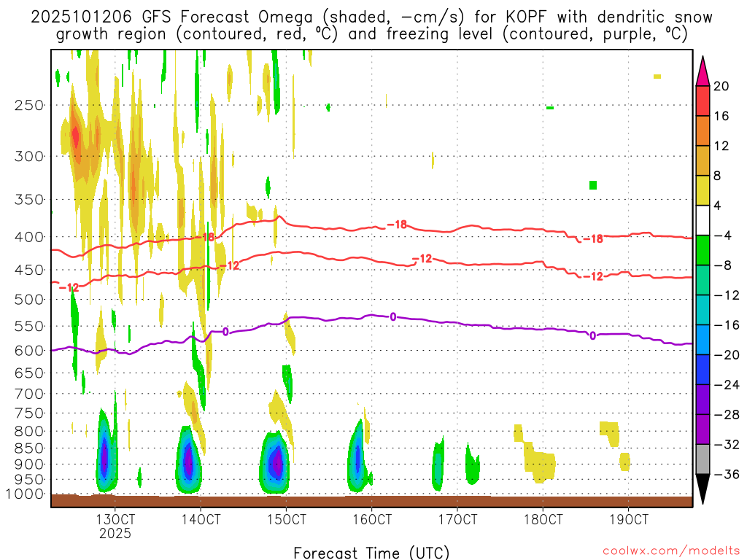Click the 2025 year label under 13OCT

[x=115, y=534]
